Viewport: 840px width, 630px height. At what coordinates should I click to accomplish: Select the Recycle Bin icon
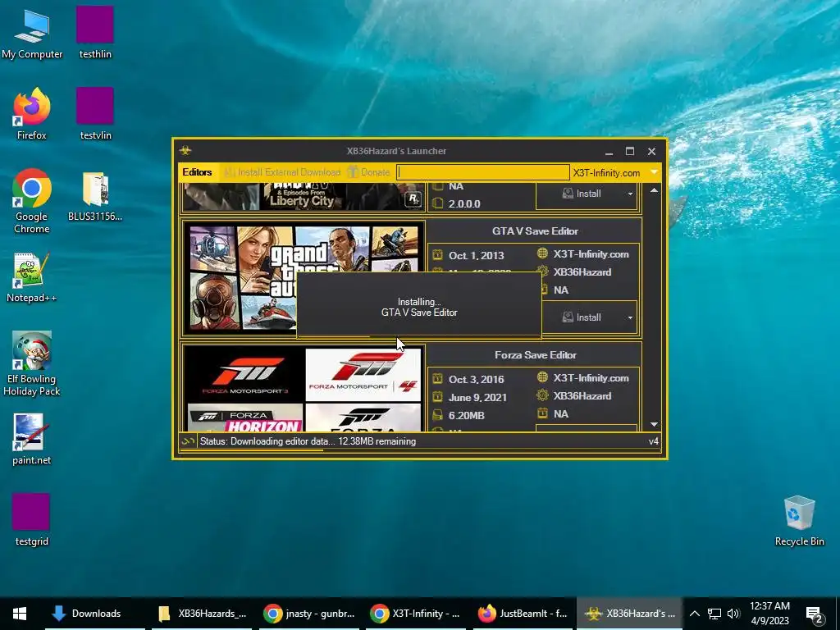pyautogui.click(x=799, y=521)
